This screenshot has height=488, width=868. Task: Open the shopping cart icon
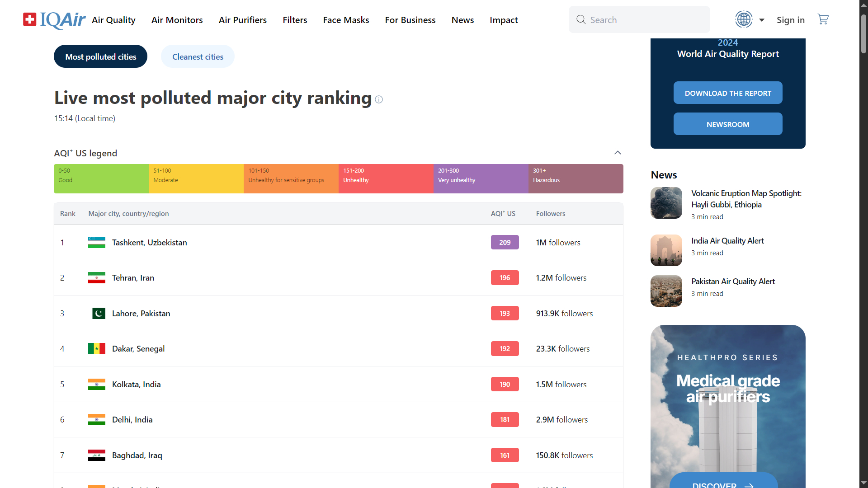click(823, 19)
